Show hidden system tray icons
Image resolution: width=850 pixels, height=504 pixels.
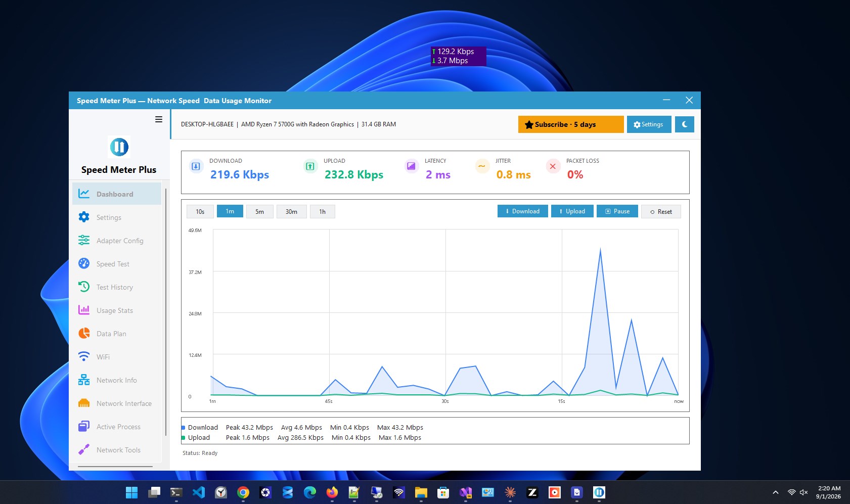775,492
